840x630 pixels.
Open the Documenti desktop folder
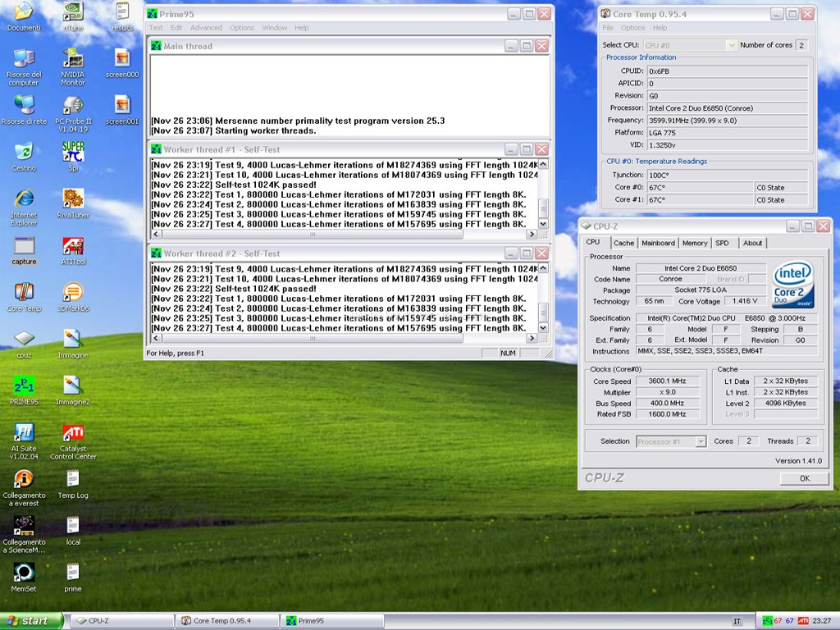coord(24,17)
